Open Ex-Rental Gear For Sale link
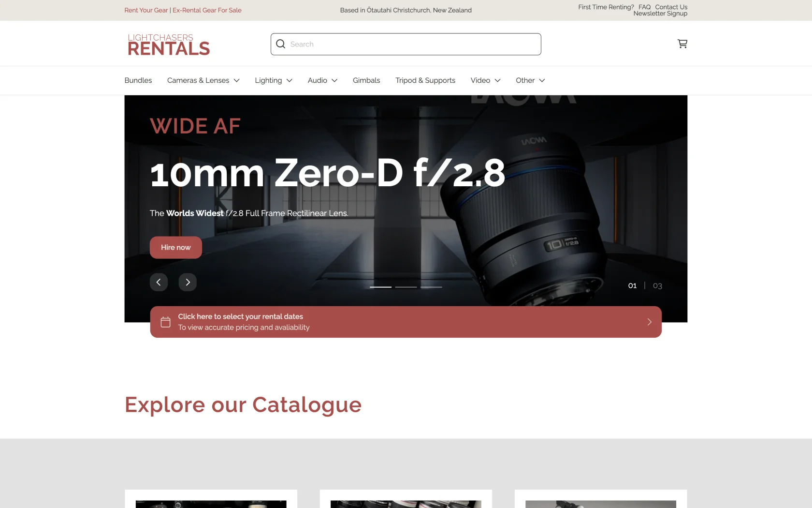This screenshot has height=508, width=812. click(x=207, y=10)
